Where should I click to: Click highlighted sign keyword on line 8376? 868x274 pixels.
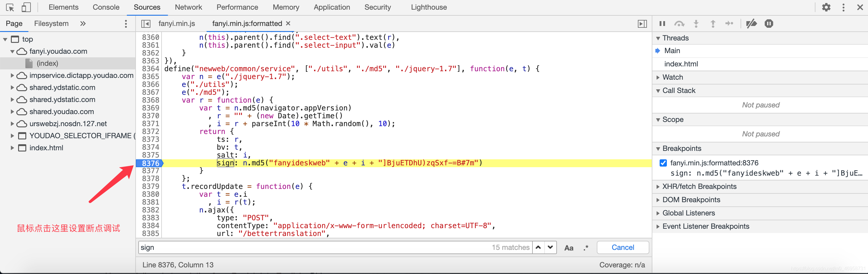[x=225, y=163]
